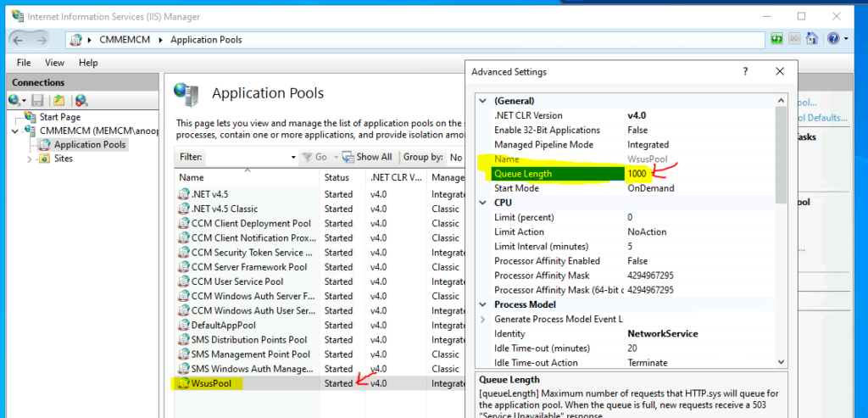The image size is (868, 418).
Task: Click the Save connections disk icon
Action: [x=37, y=100]
